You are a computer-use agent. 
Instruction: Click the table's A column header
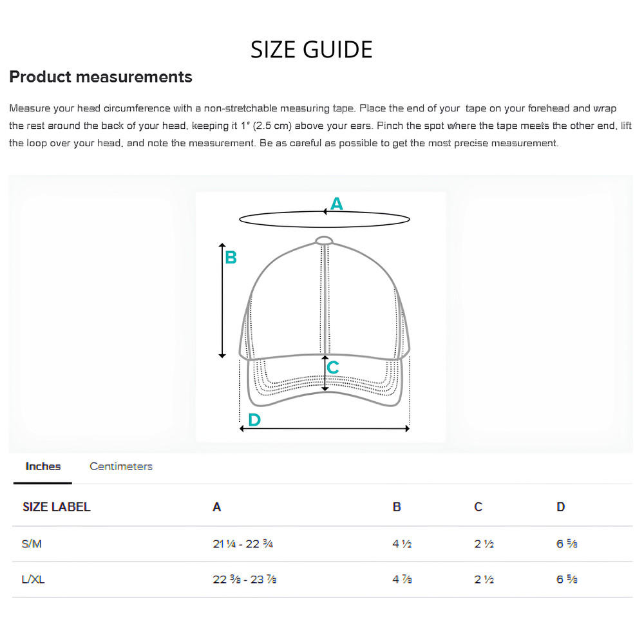[216, 507]
